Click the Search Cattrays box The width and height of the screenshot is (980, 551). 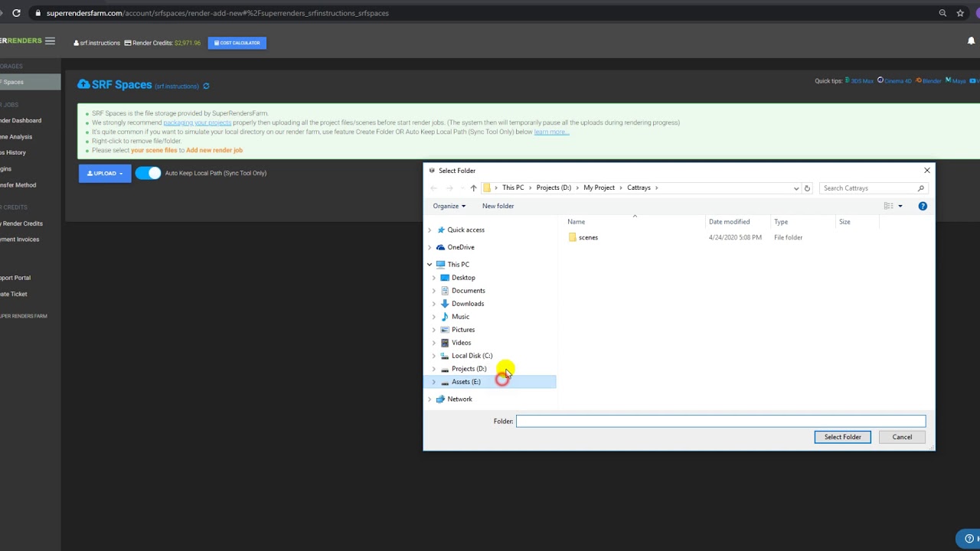point(873,188)
